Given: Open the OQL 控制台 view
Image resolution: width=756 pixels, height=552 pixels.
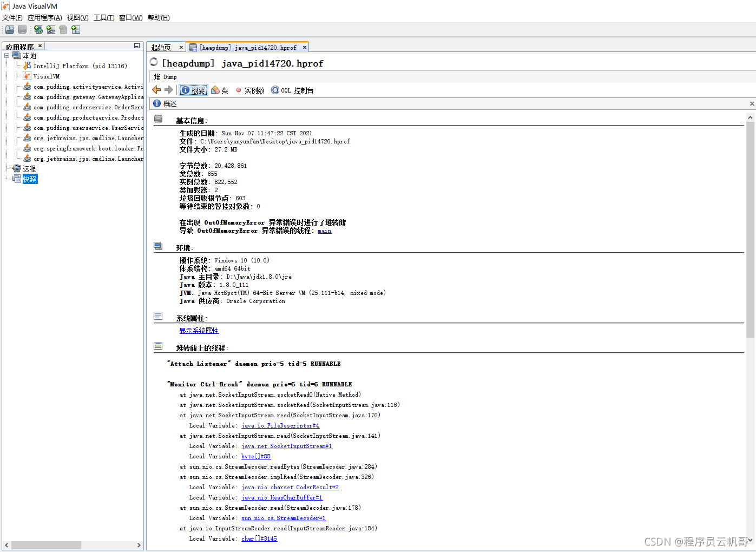Looking at the screenshot, I should [292, 90].
